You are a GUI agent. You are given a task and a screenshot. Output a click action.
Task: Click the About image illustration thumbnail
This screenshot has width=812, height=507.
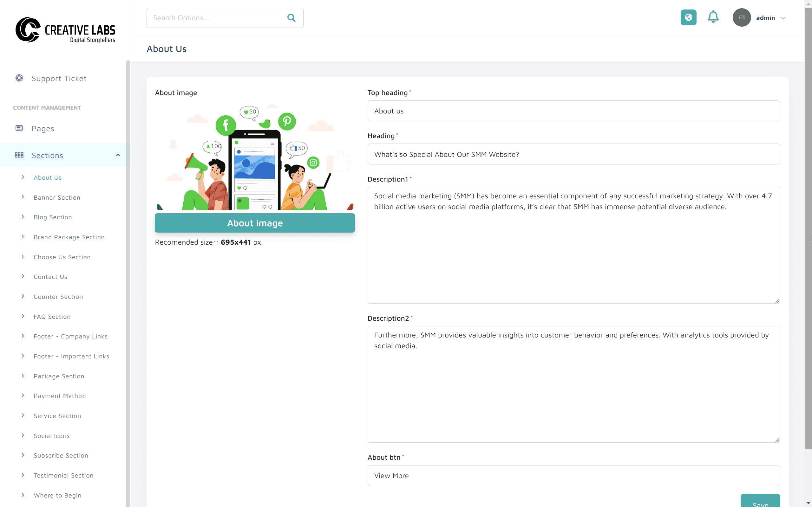pyautogui.click(x=255, y=157)
